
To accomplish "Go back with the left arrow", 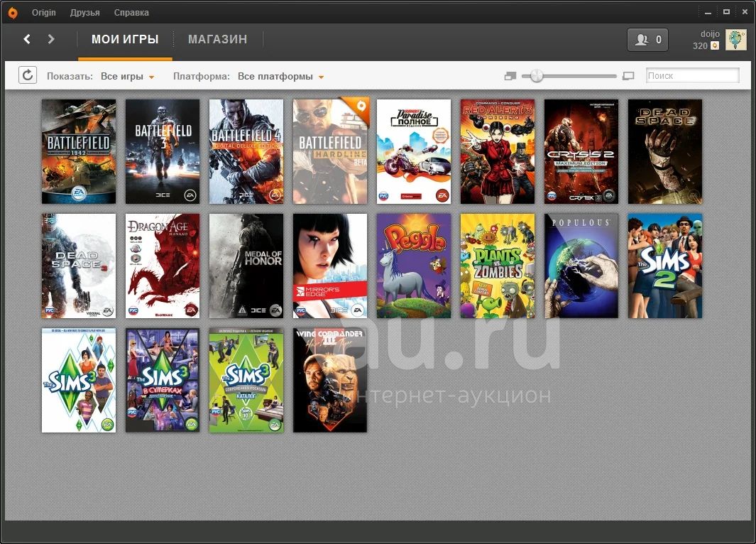I will (27, 39).
